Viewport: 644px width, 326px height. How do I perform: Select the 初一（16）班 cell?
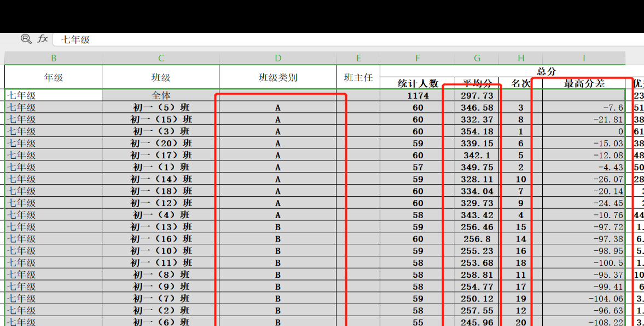(160, 238)
